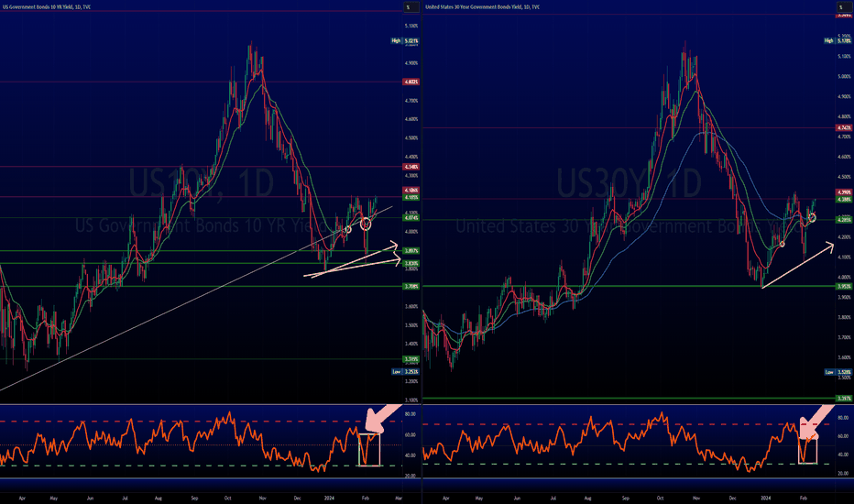This screenshot has width=854, height=504.
Task: Click the Aug date on US30Y time axis
Action: [587, 498]
